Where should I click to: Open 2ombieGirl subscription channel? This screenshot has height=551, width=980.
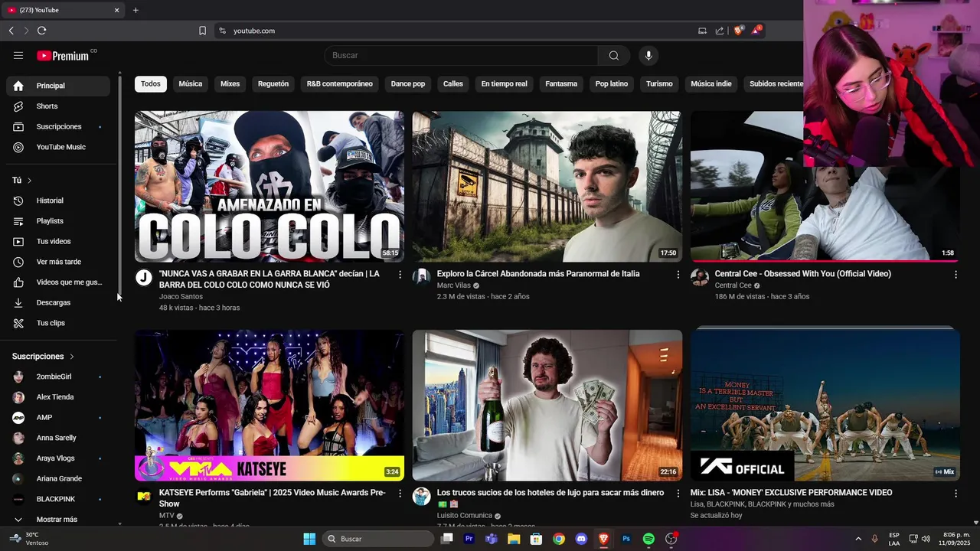58,377
